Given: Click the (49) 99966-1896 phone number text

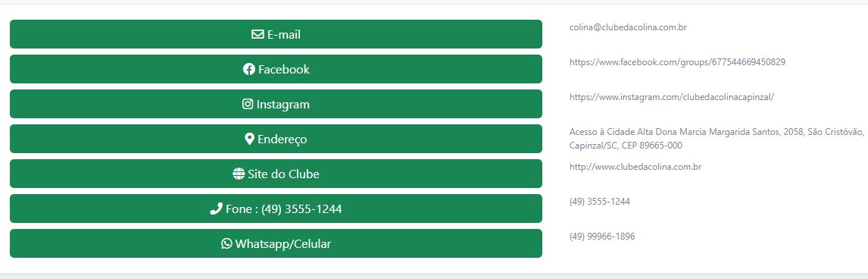Looking at the screenshot, I should (x=601, y=237).
